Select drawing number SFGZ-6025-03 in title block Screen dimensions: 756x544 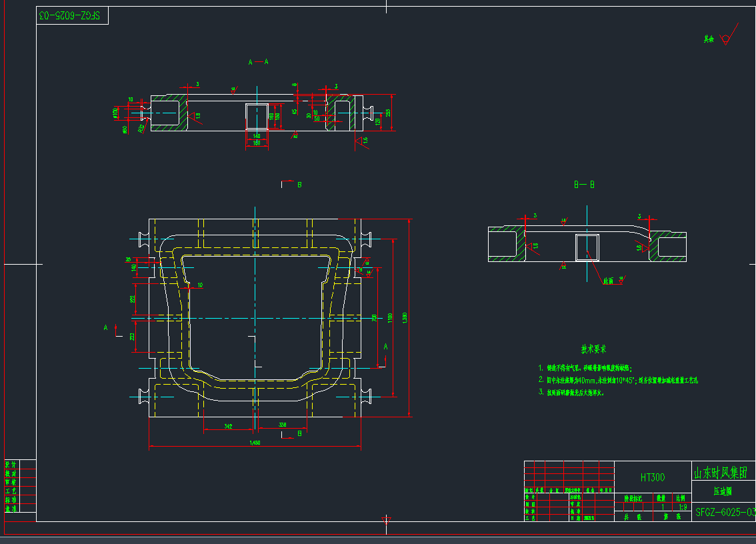[x=725, y=512]
